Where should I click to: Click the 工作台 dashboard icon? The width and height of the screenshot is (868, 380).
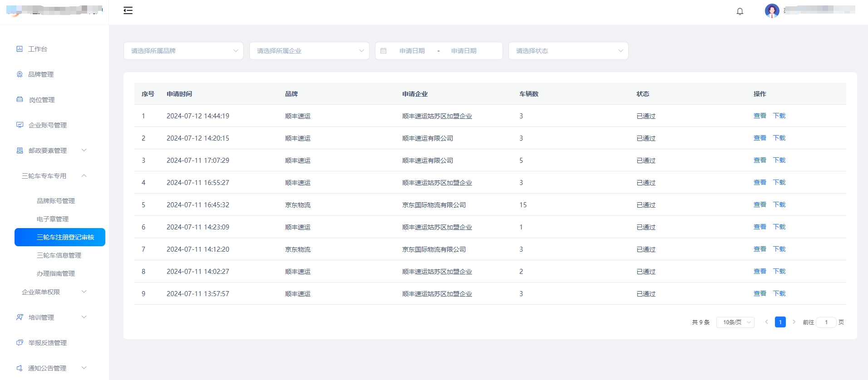click(x=20, y=49)
